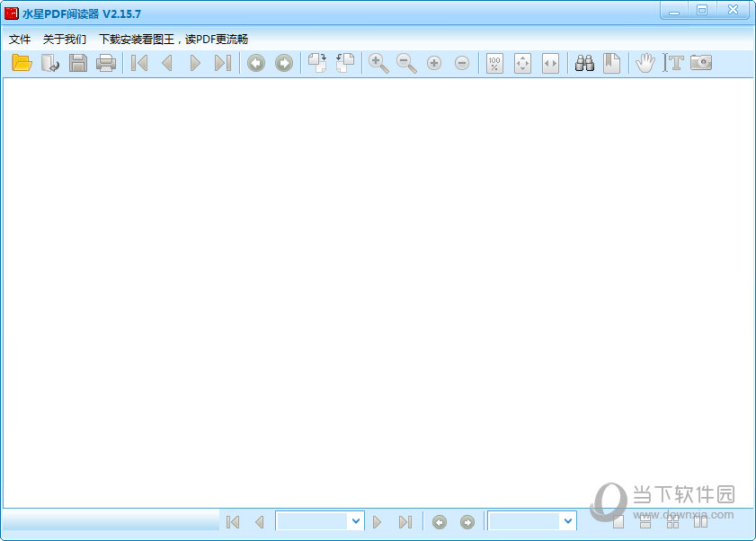
Task: Save the document with the floppy disk icon
Action: click(x=78, y=63)
